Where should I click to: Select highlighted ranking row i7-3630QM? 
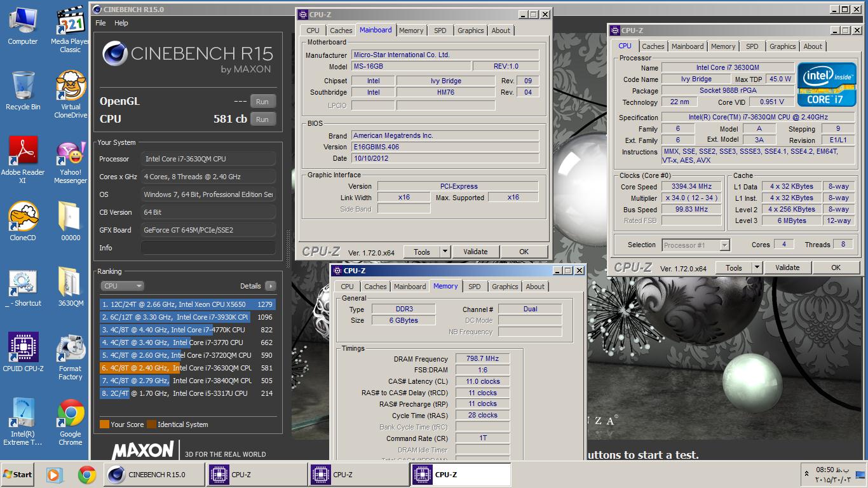(x=187, y=368)
